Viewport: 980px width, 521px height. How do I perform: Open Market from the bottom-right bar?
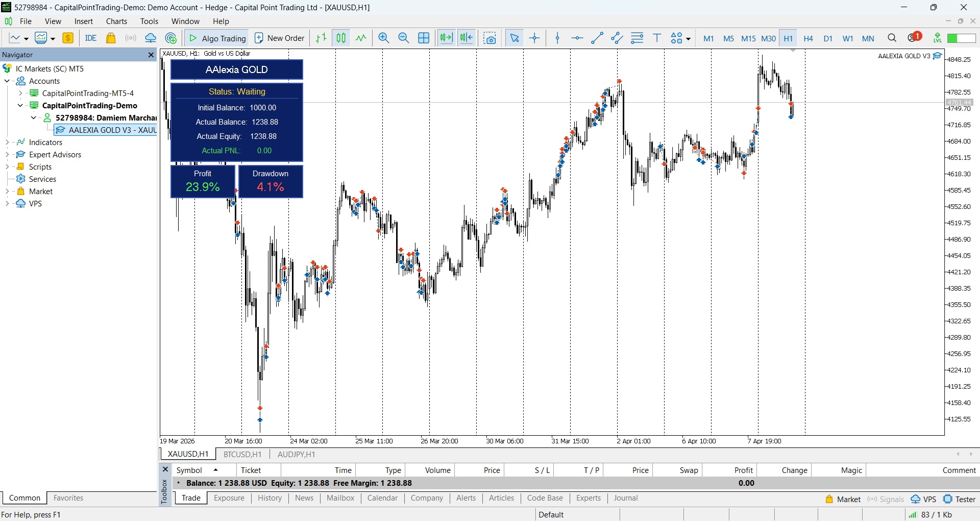coord(843,500)
